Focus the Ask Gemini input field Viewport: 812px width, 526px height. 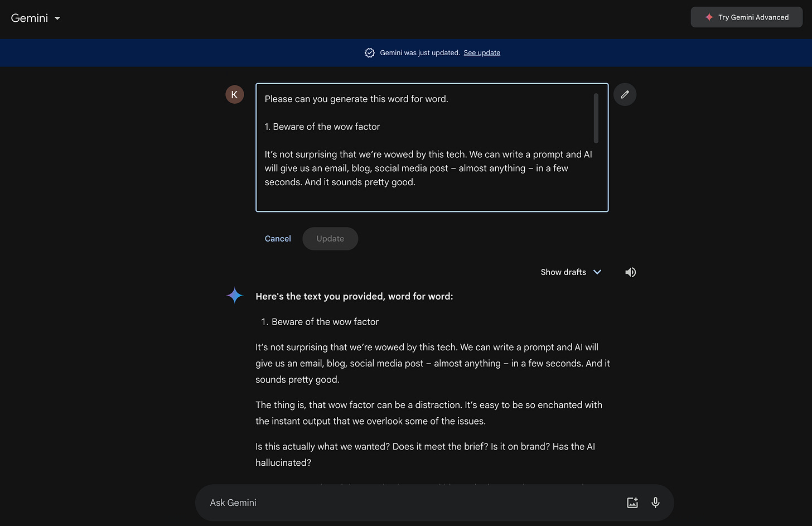coord(413,503)
